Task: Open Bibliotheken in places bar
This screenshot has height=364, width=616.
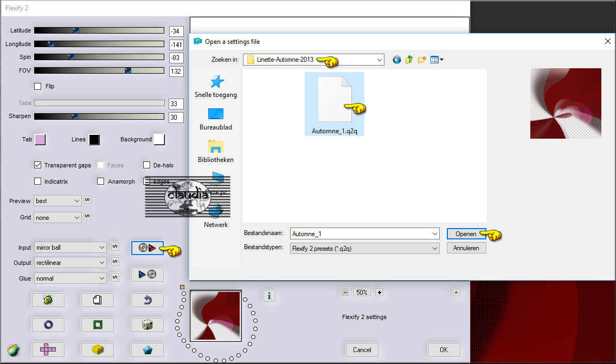Action: pos(216,152)
